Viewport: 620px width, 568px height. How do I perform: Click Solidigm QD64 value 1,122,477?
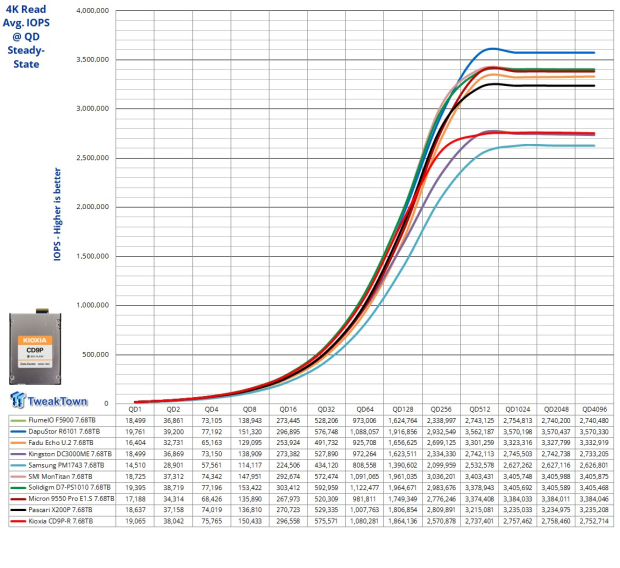tap(365, 487)
